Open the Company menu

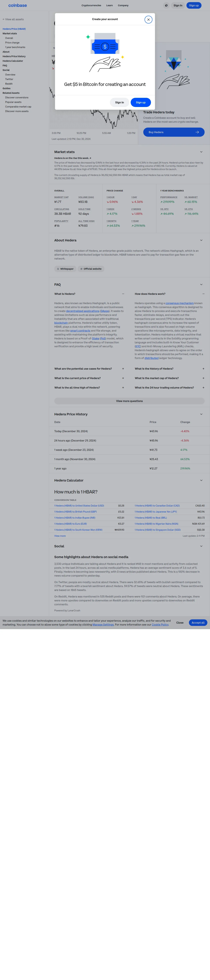[x=123, y=5]
